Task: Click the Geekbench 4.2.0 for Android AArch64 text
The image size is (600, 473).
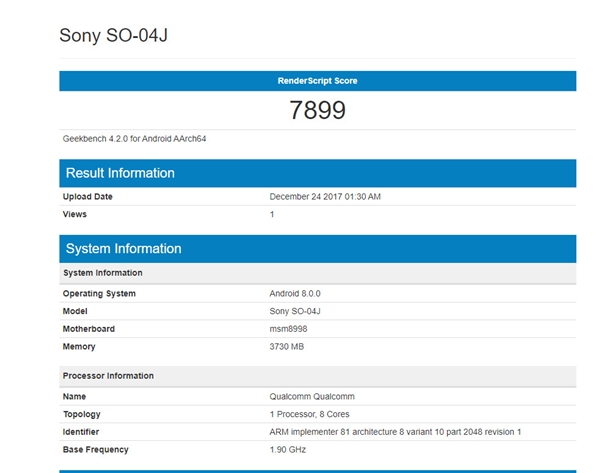Action: (134, 138)
